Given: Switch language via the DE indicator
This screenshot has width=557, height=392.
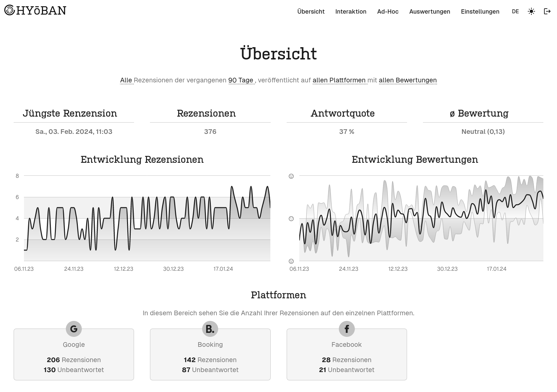Looking at the screenshot, I should click(515, 11).
